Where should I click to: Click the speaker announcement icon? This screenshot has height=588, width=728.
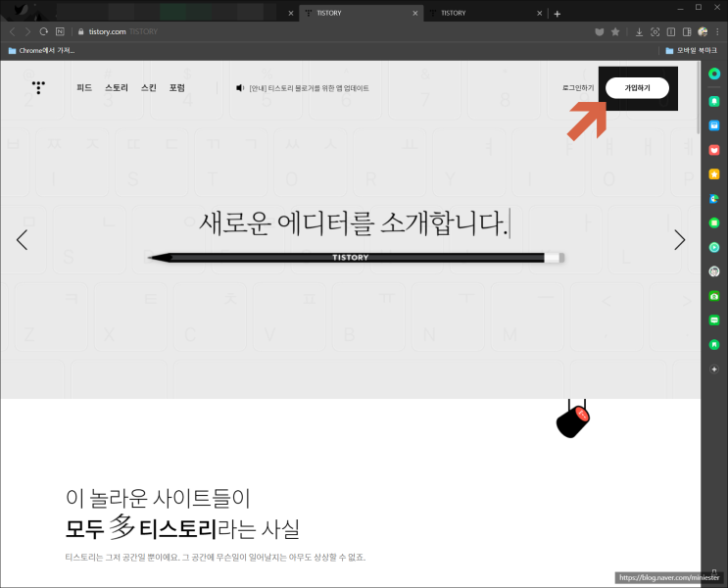pos(240,88)
